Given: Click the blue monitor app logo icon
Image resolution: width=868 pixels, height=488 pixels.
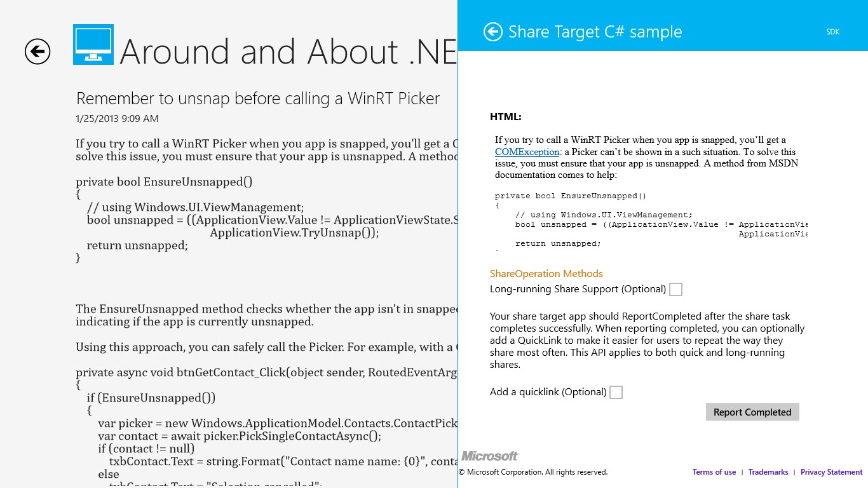Looking at the screenshot, I should (93, 44).
